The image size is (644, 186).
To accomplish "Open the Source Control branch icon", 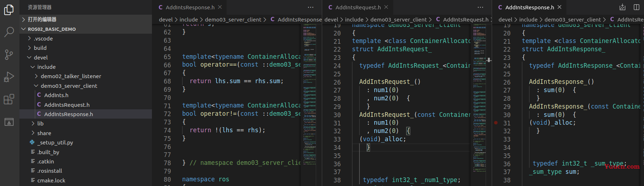I will coord(9,54).
